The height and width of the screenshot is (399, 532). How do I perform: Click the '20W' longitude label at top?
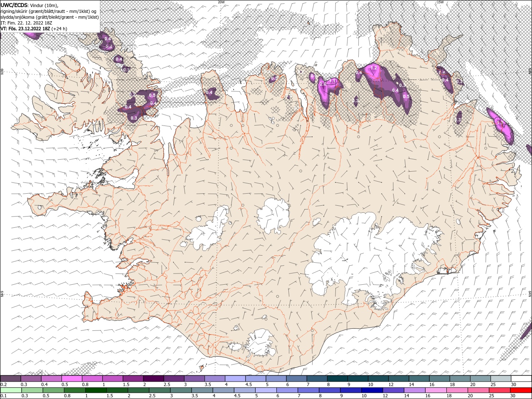tap(221, 2)
